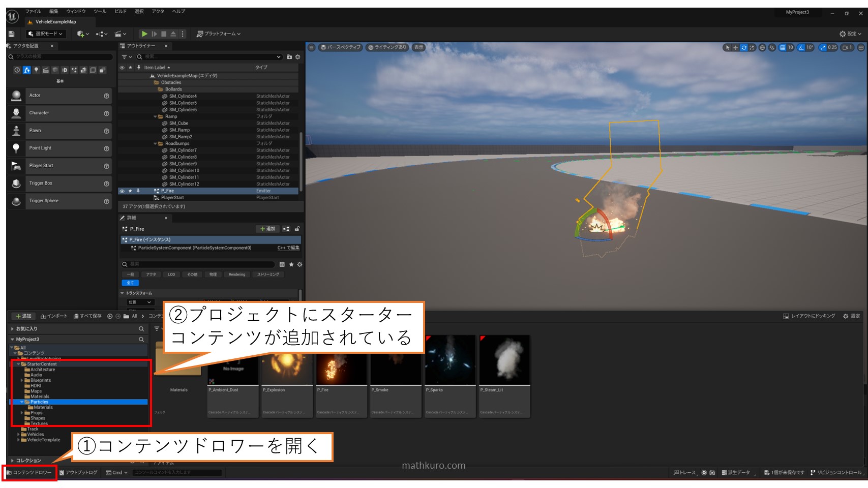Open the Details property matrix table icon
This screenshot has width=868, height=488.
click(x=282, y=264)
